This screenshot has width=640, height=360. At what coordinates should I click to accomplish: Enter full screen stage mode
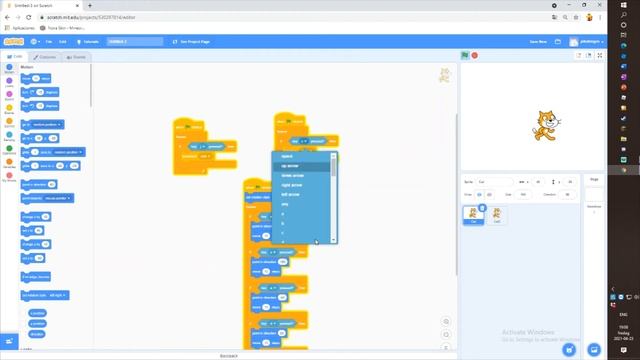pos(600,56)
